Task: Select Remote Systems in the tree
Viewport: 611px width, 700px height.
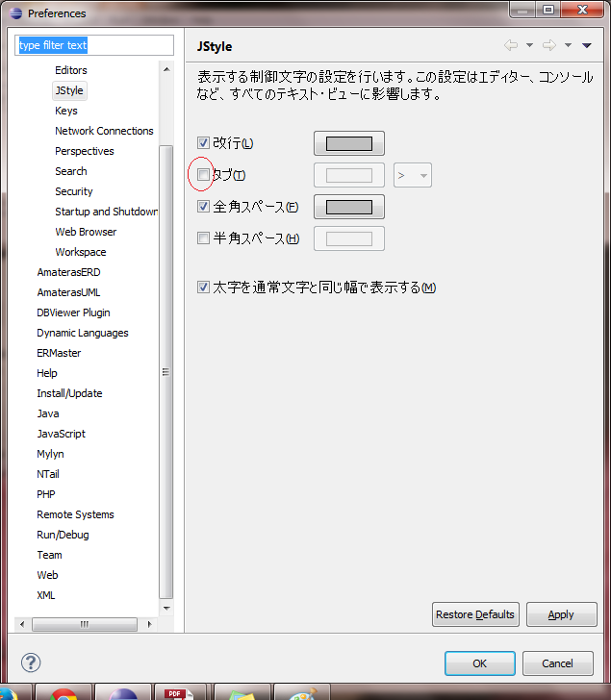Action: pos(75,514)
